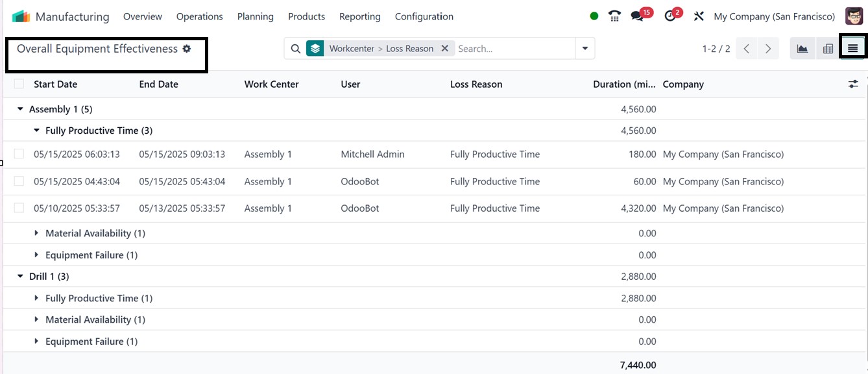Viewport: 868px width, 374px height.
Task: Open the Reporting menu
Action: [359, 16]
